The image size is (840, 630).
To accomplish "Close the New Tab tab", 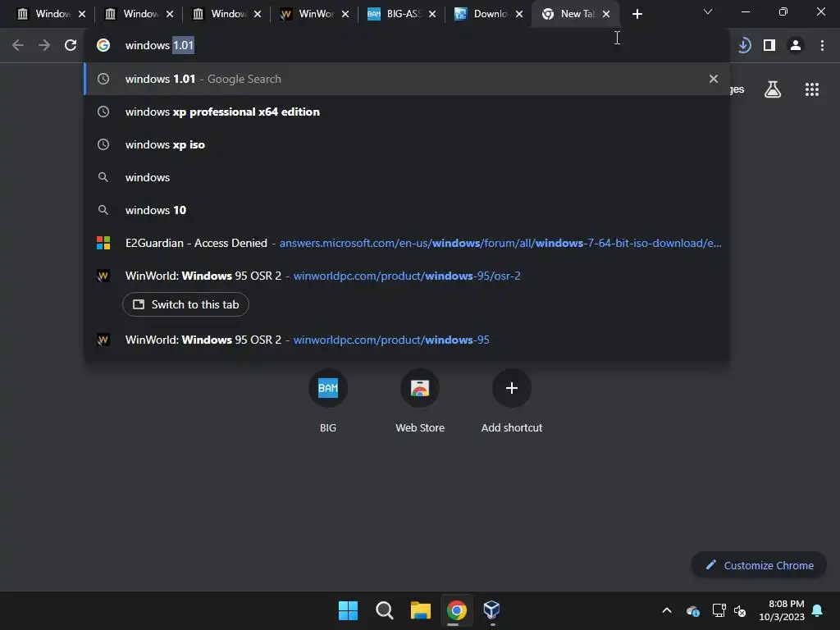I will click(606, 14).
